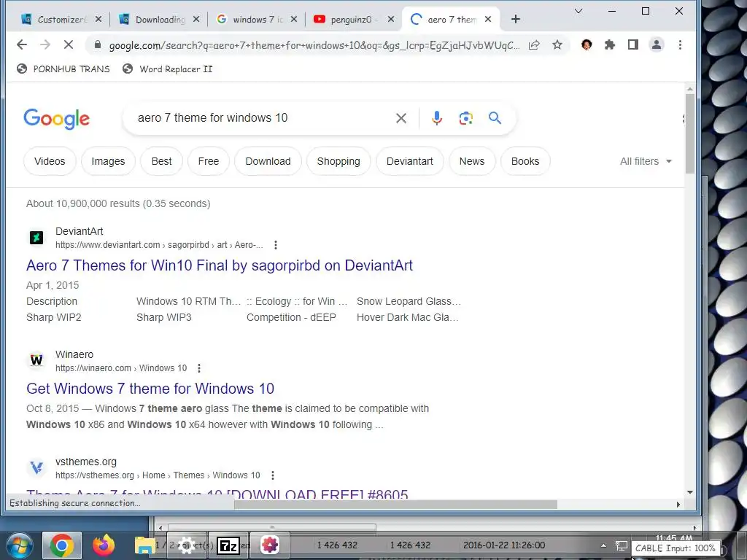Screen dimensions: 747x560
Task: Open the Chrome profile avatar
Action: tap(657, 44)
